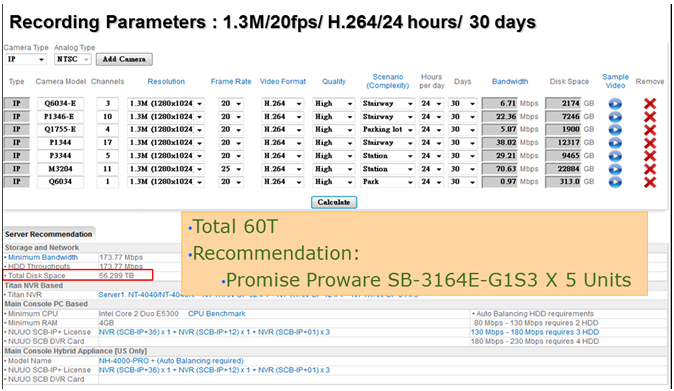This screenshot has height=391, width=674.
Task: Open the CPU Benchmark link
Action: click(x=217, y=314)
